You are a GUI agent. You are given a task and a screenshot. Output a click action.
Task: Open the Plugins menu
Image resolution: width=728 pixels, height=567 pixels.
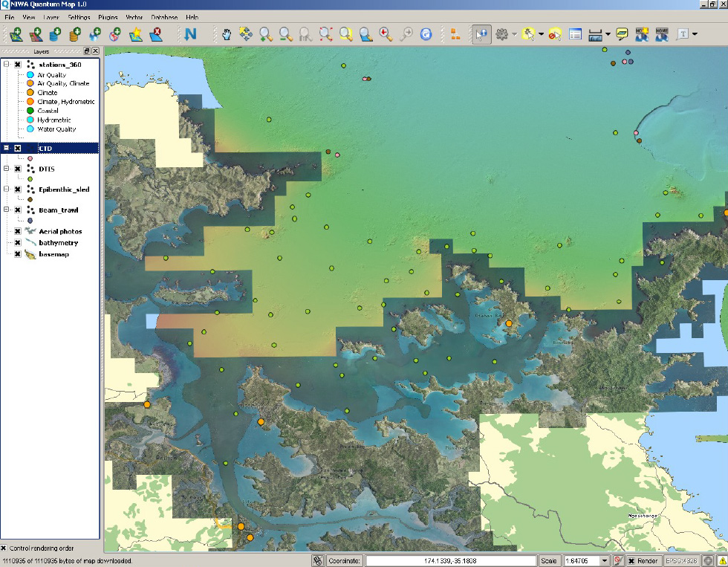[108, 17]
